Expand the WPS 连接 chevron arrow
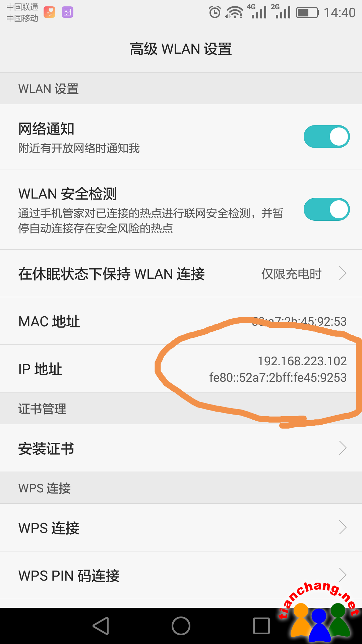 point(343,527)
